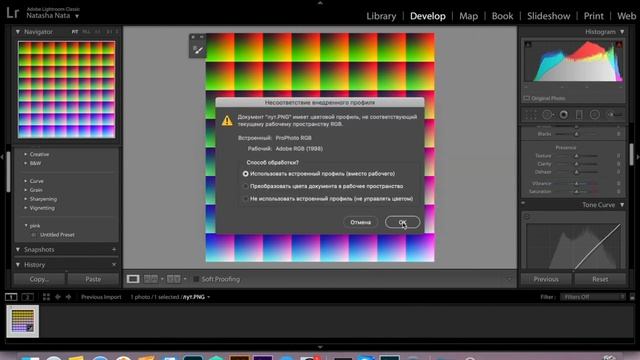The height and width of the screenshot is (360, 640).
Task: Select the Radial Filter tool
Action: [x=595, y=115]
